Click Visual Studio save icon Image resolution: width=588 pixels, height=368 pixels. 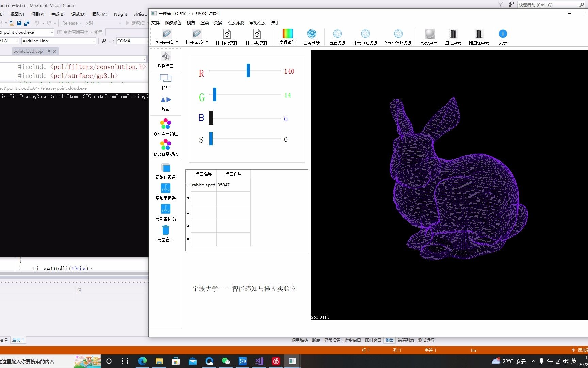19,23
